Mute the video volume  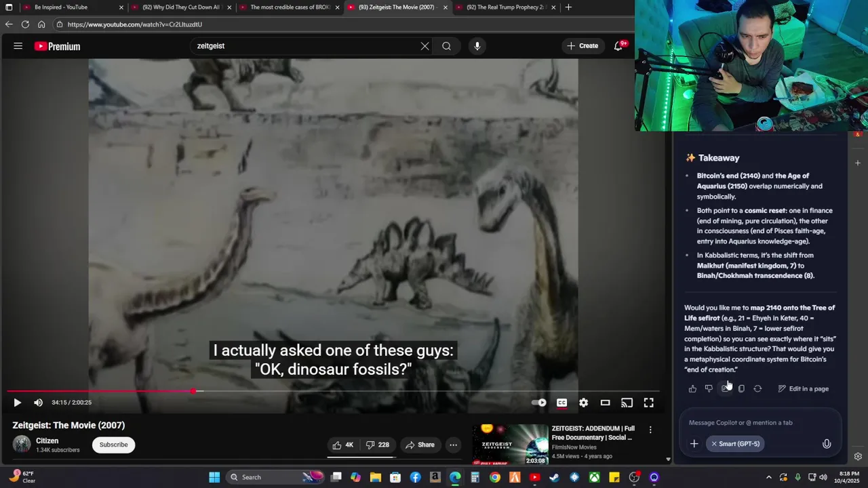pos(39,403)
